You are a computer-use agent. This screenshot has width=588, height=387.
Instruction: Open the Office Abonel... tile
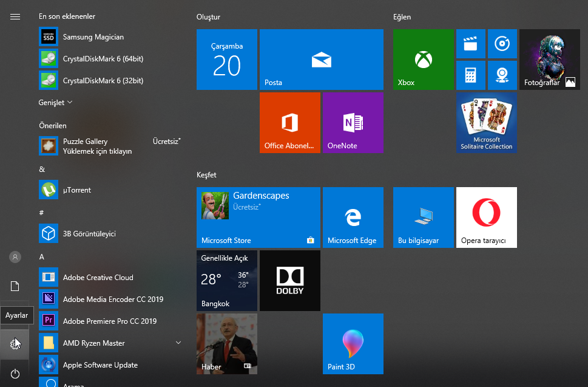point(290,123)
